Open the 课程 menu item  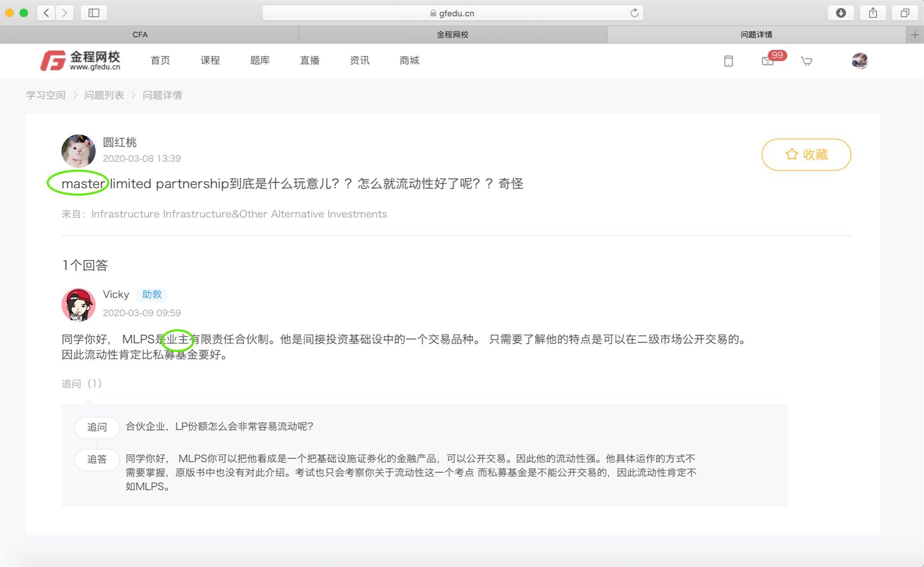pyautogui.click(x=210, y=60)
